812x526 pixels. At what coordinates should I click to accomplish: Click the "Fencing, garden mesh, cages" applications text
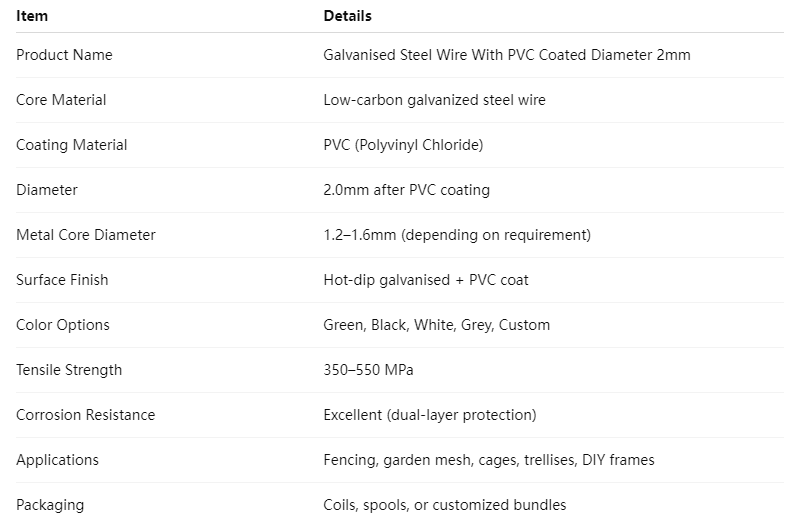[x=489, y=460]
